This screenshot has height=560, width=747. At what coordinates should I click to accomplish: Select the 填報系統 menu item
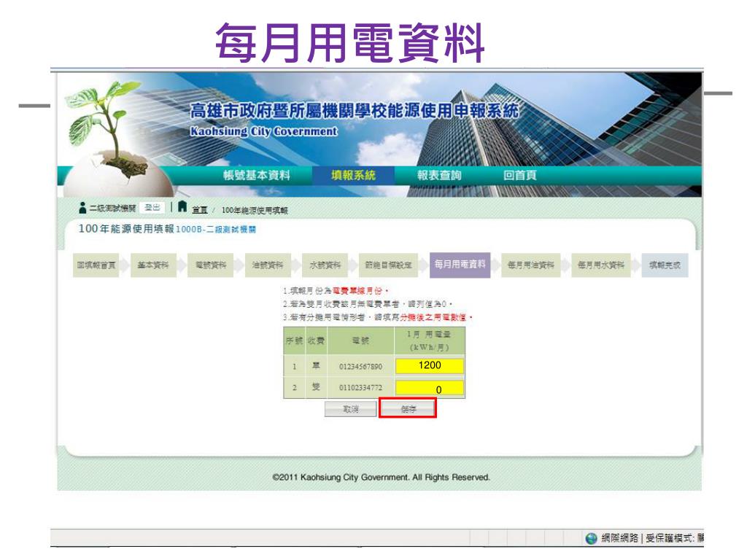pyautogui.click(x=353, y=175)
